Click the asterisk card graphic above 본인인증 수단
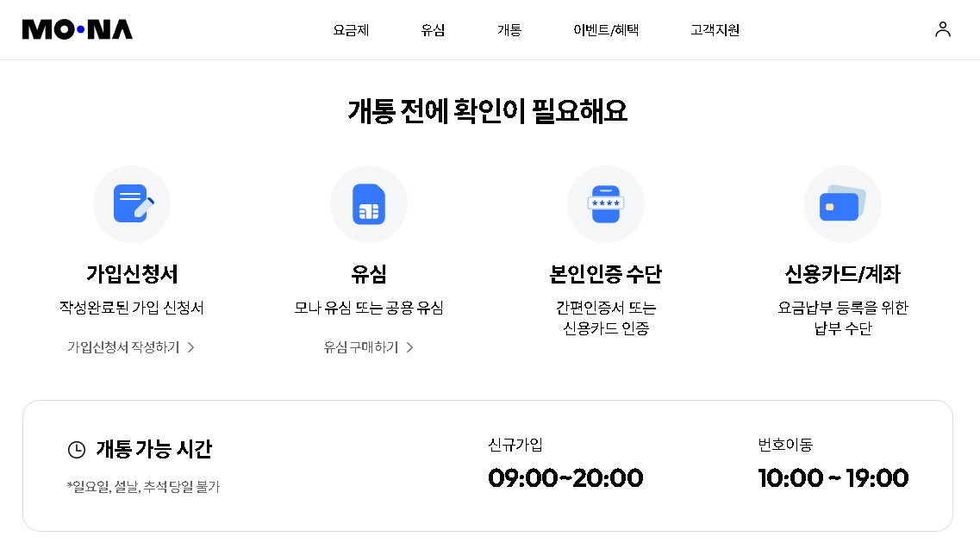This screenshot has height=555, width=980. (x=605, y=201)
